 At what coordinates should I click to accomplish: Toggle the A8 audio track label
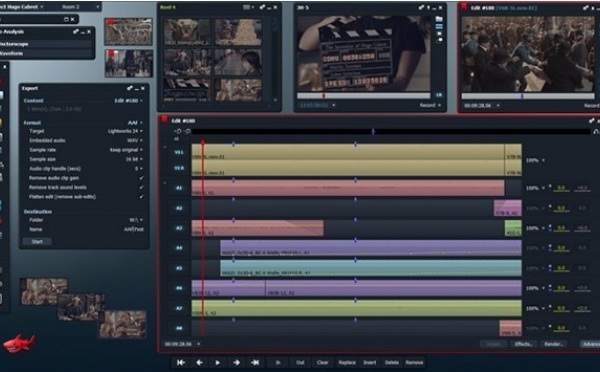[x=179, y=328]
